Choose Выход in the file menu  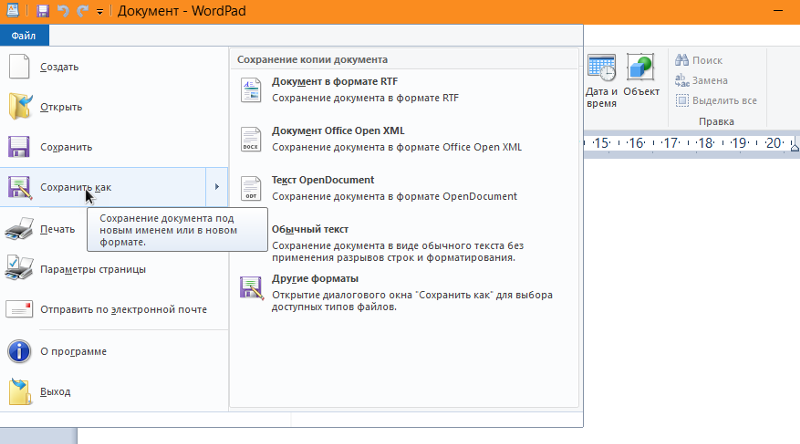(x=55, y=391)
